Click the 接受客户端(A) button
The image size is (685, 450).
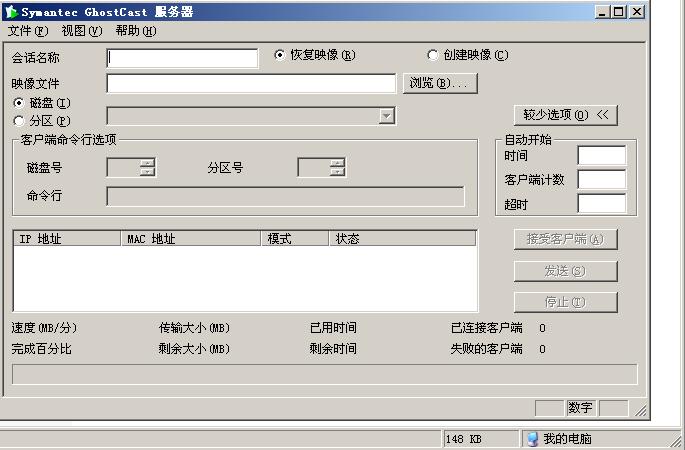coord(566,239)
